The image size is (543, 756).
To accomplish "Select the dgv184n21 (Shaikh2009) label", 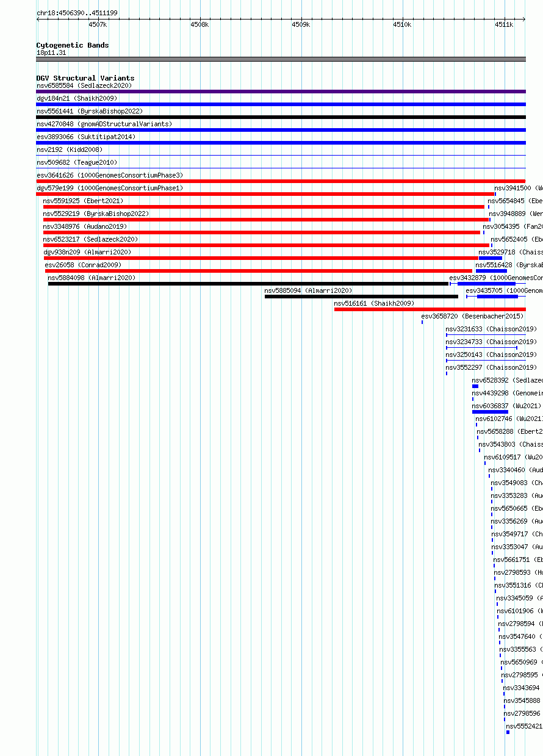I will [x=77, y=98].
